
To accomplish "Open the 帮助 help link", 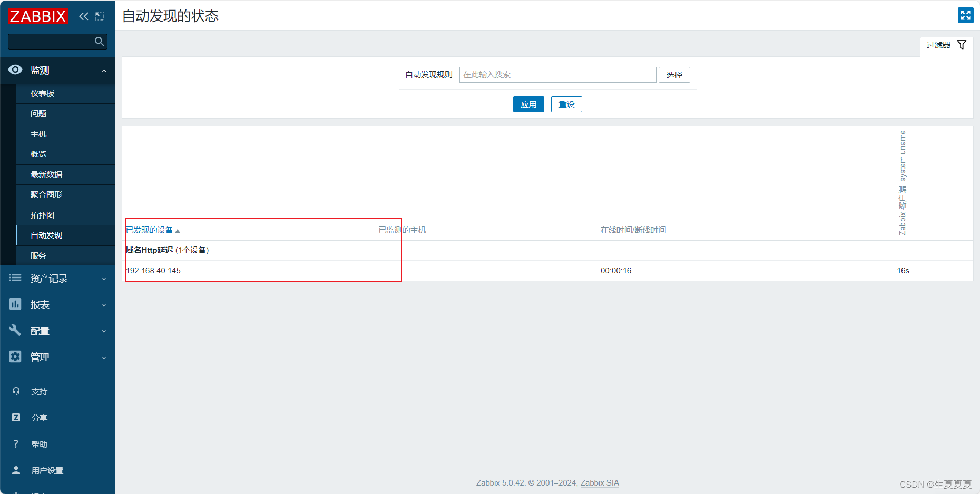I will click(x=40, y=444).
